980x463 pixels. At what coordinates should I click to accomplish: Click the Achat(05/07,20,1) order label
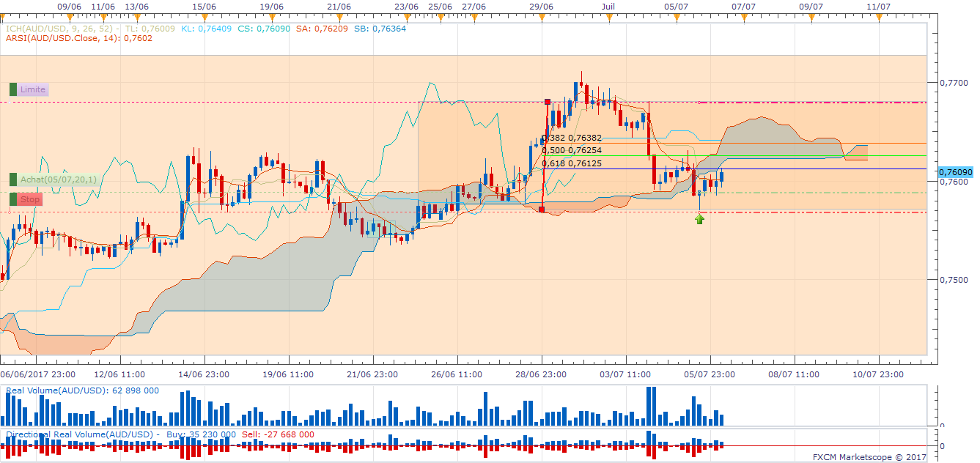click(x=58, y=179)
